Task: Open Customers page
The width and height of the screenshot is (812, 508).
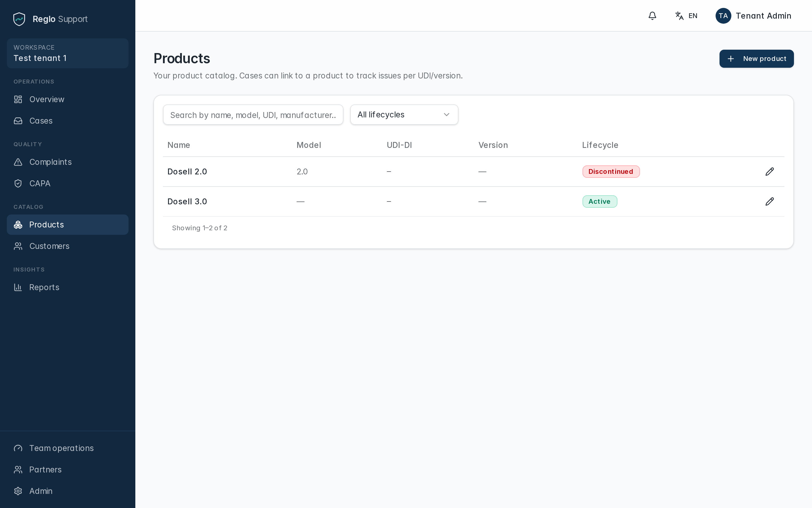Action: (x=67, y=246)
